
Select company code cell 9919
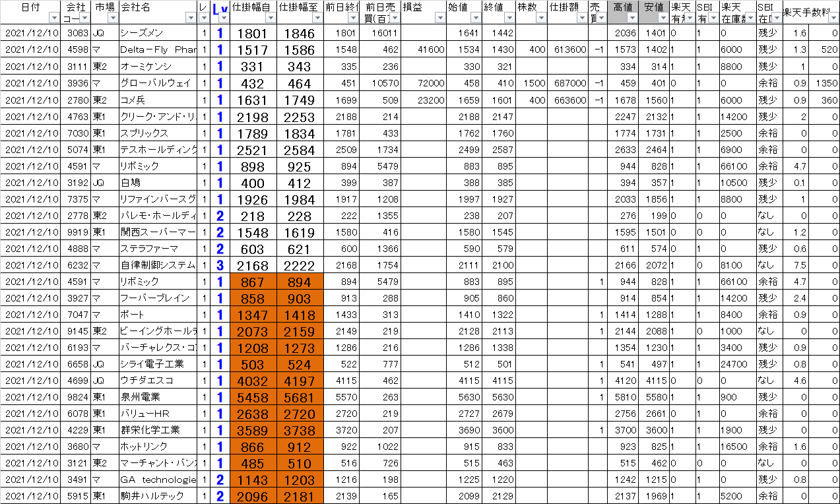pyautogui.click(x=75, y=232)
